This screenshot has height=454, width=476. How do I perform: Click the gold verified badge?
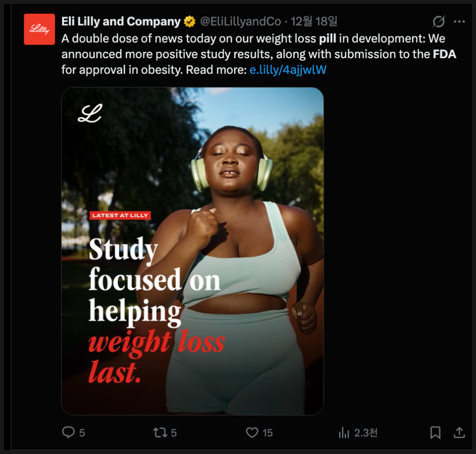[x=190, y=22]
